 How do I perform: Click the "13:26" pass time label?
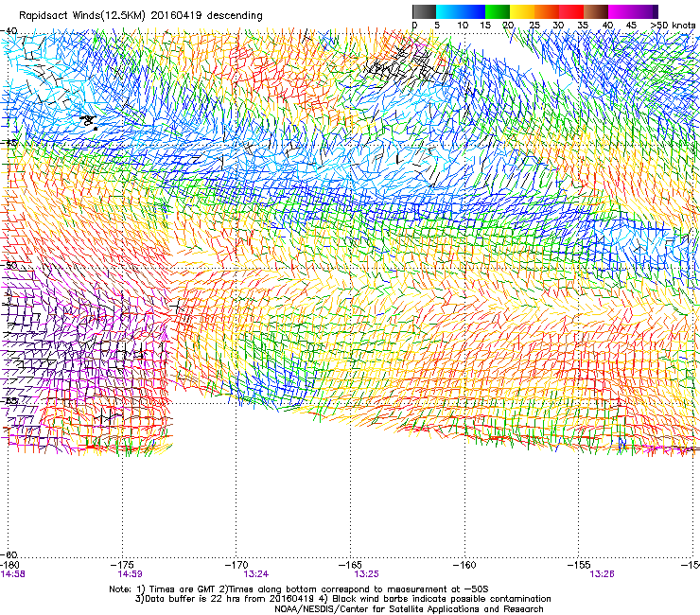tap(602, 574)
